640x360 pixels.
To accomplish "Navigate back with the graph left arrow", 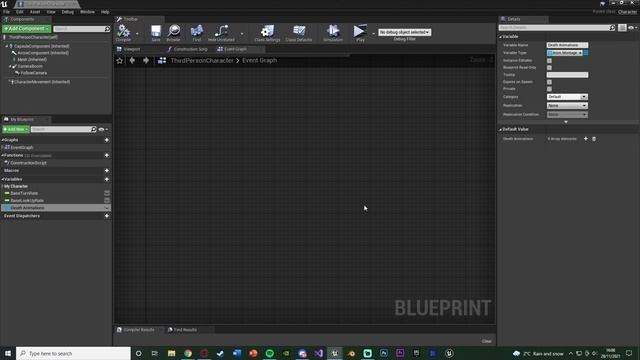I will (132, 60).
